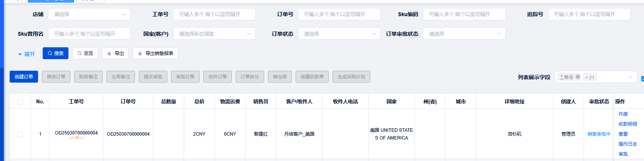Screen dimensions: 644x161
Task: Click the 导出 export button
Action: coord(115,53)
